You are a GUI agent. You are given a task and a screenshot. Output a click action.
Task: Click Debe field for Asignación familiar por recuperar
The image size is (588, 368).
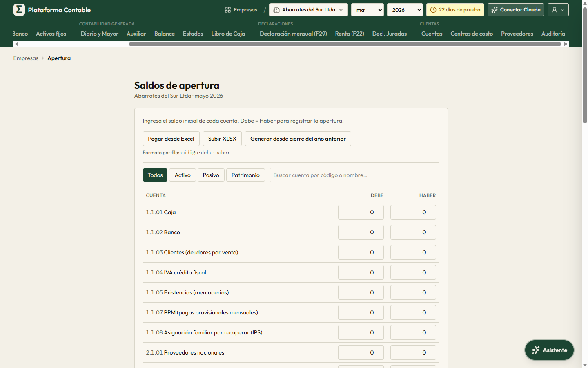click(361, 332)
